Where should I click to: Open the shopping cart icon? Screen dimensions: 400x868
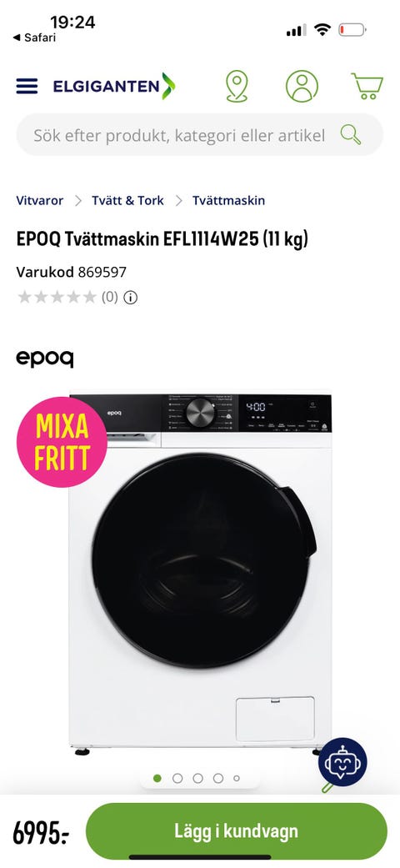coord(367,86)
